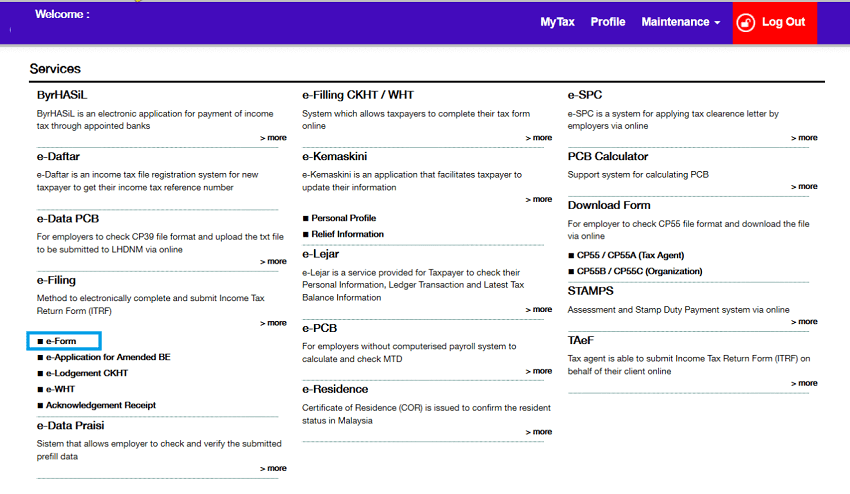Screen dimensions: 850x494
Task: Open Relief Information link
Action: pos(347,234)
